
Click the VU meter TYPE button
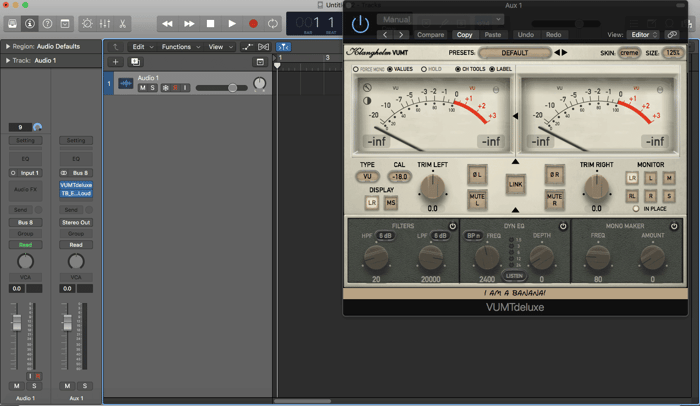pos(367,176)
